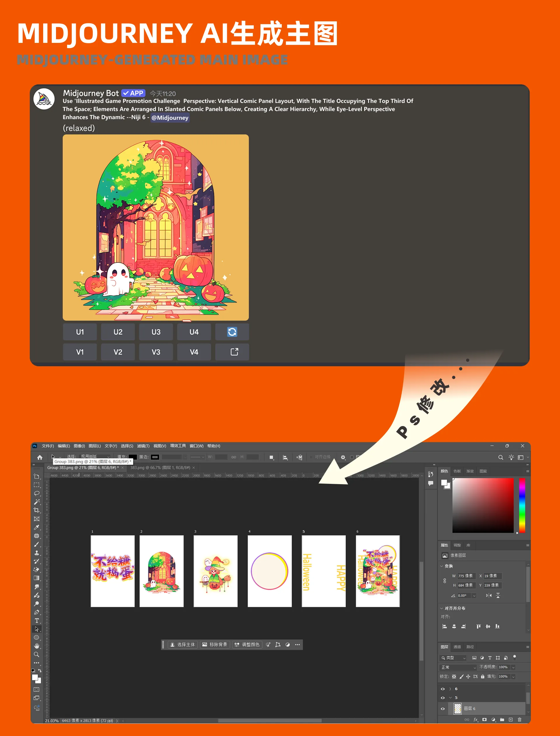Viewport: 560px width, 736px height.
Task: Toggle lock all layer lock icon
Action: (482, 676)
